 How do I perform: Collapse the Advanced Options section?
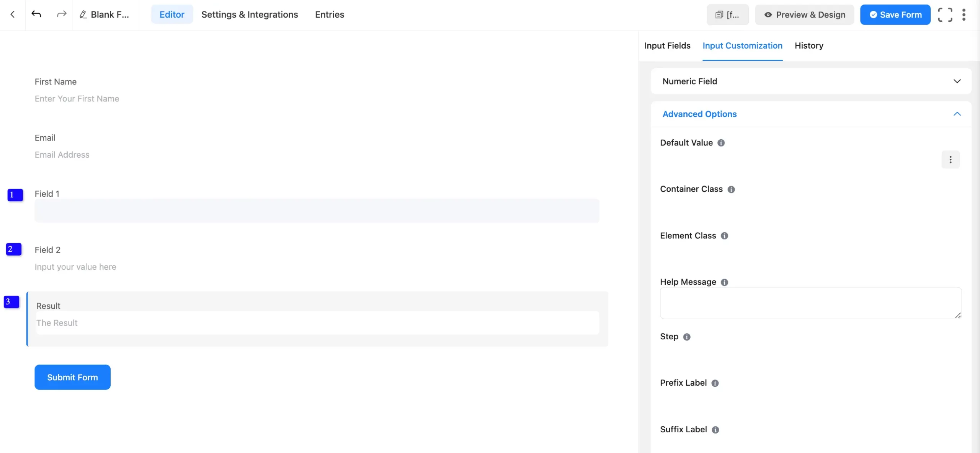(957, 114)
